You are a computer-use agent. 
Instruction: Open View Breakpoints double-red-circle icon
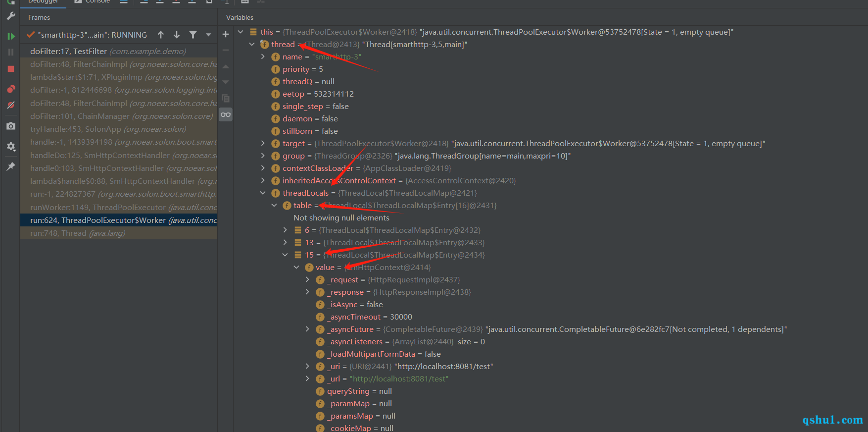[10, 89]
